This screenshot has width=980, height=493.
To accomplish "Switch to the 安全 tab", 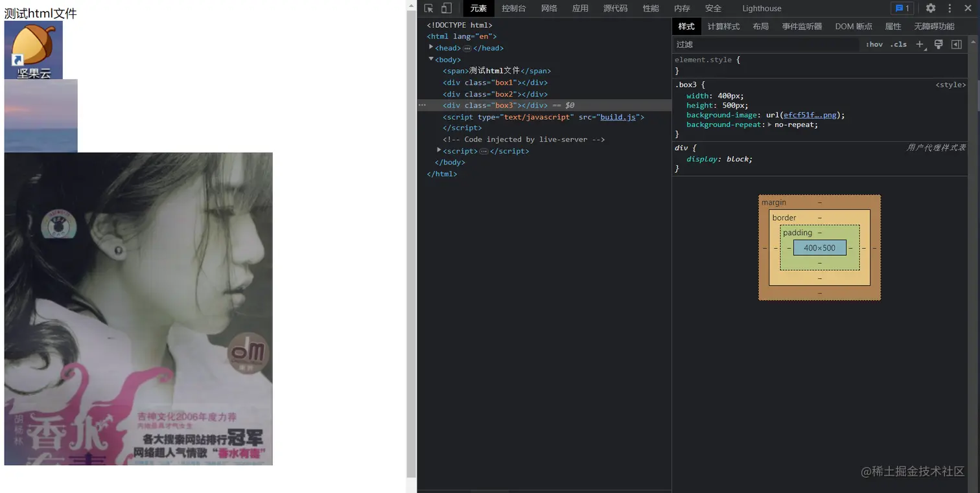I will point(713,8).
